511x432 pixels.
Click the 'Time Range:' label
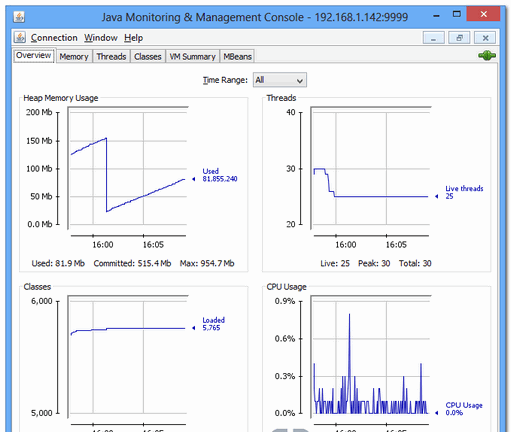tap(225, 80)
